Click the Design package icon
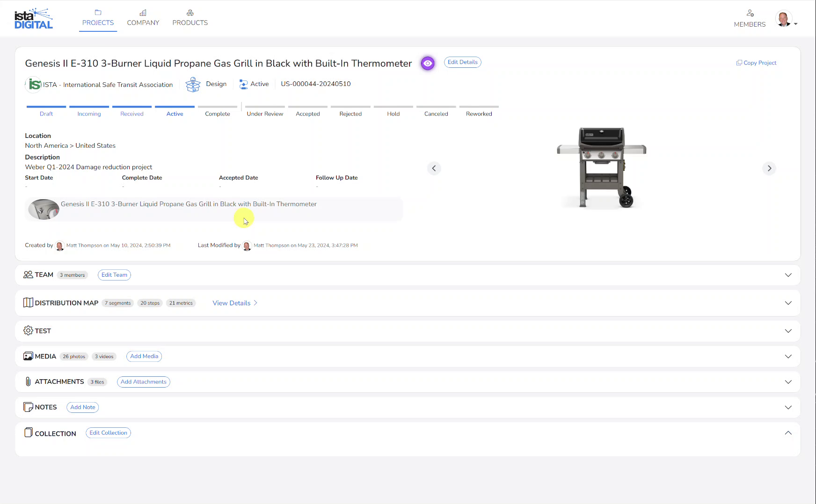Screen dimensions: 816x504 click(193, 84)
